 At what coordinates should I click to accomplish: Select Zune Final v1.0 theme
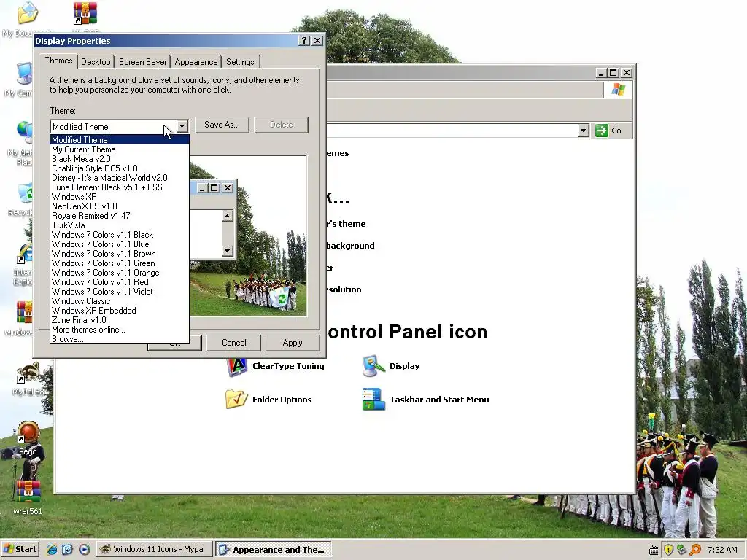[x=120, y=320]
